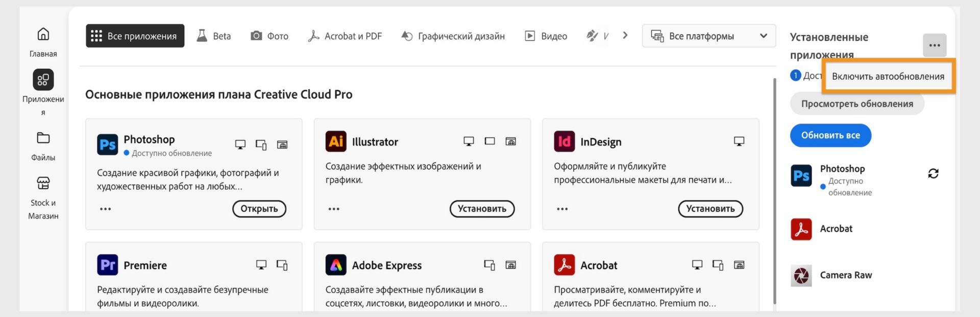Screen dimensions: 980x317
Task: Click Illustrator card web platform icon
Action: click(x=510, y=141)
